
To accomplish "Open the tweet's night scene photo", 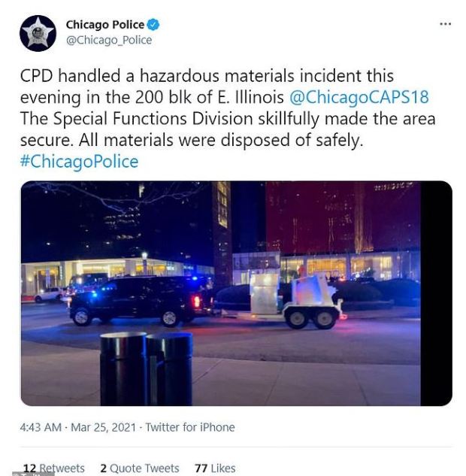I will [236, 293].
